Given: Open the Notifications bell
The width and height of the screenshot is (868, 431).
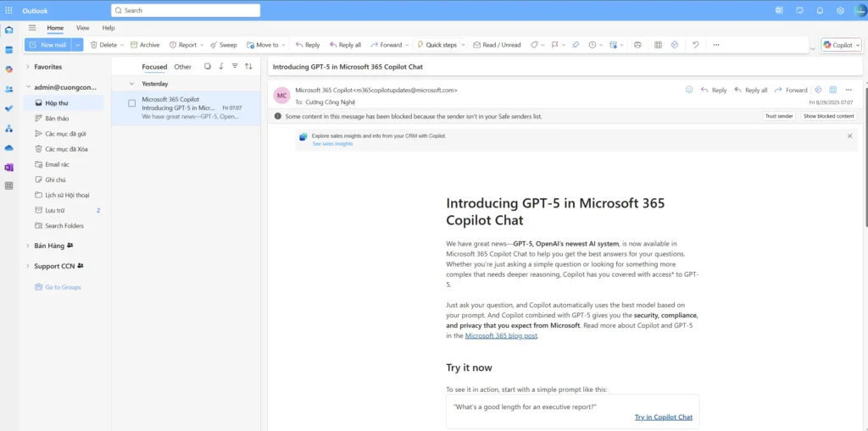Looking at the screenshot, I should pos(820,10).
